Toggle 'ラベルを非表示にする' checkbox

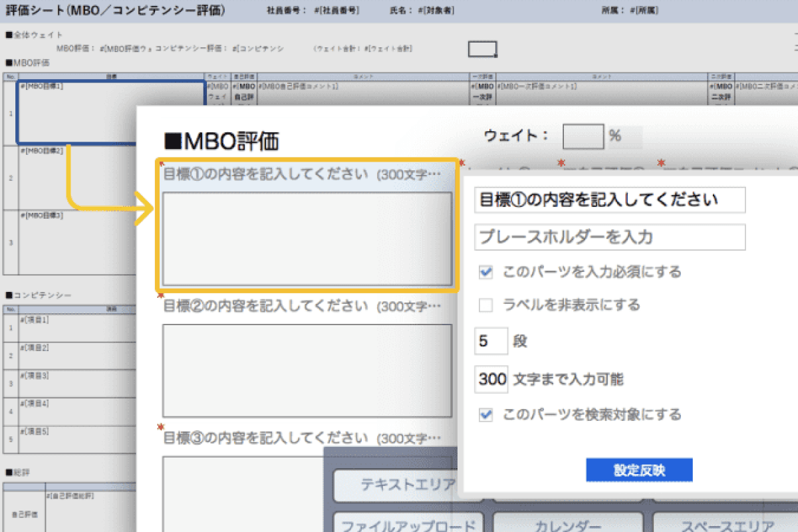(x=486, y=305)
